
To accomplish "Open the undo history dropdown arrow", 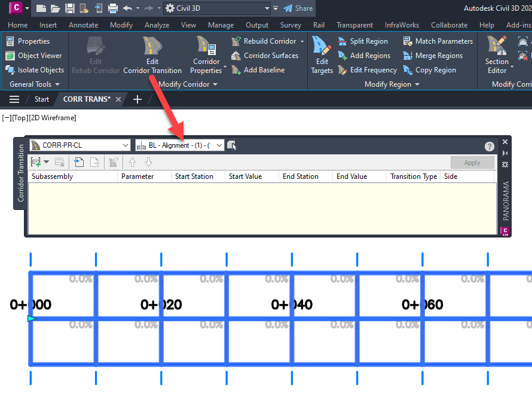I will click(137, 8).
